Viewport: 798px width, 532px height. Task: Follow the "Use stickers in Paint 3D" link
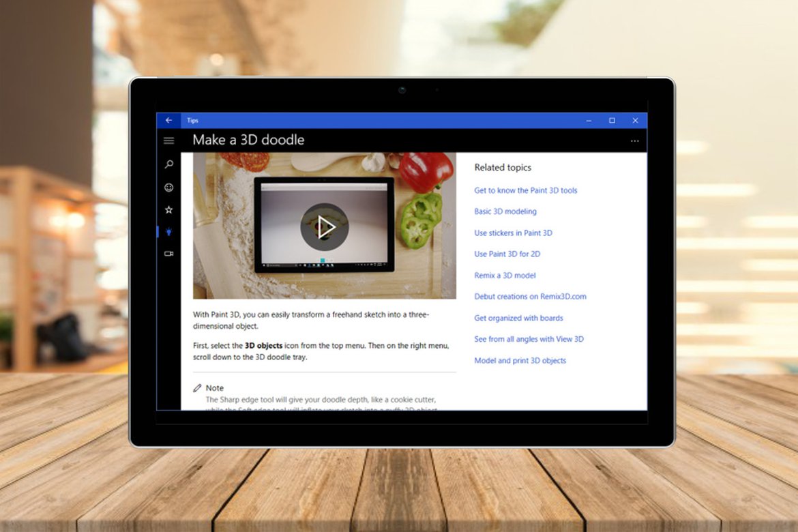513,233
